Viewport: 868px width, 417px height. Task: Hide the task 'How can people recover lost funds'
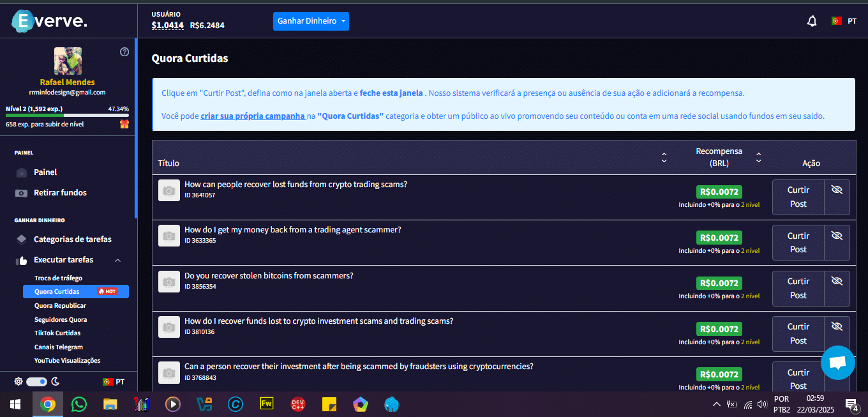pyautogui.click(x=837, y=190)
